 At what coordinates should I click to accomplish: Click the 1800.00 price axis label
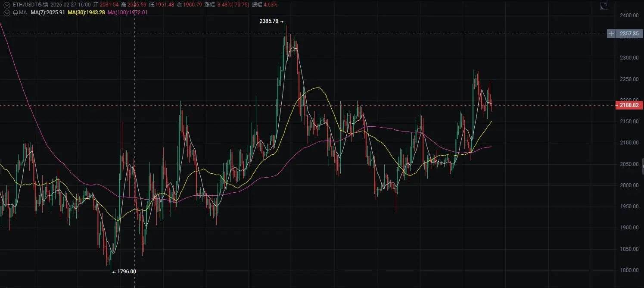click(629, 270)
